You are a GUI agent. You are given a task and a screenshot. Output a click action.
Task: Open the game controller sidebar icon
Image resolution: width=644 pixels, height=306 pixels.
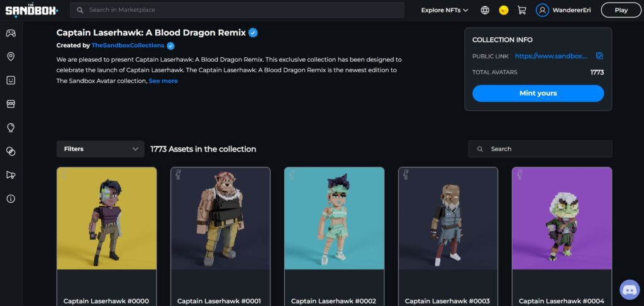tap(11, 33)
